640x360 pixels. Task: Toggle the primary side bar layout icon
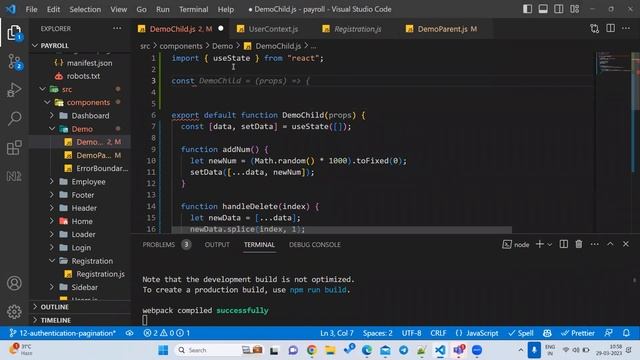527,9
